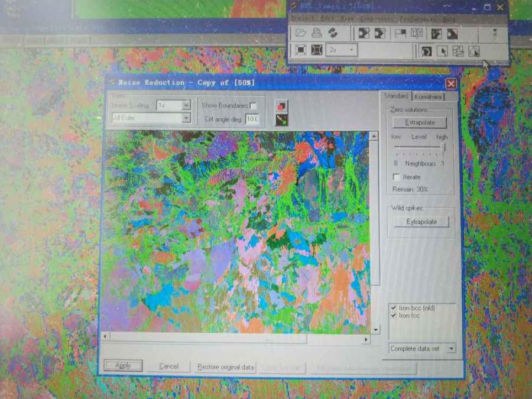The height and width of the screenshot is (399, 532).
Task: Click the neighbours Level slider handle
Action: (443, 147)
